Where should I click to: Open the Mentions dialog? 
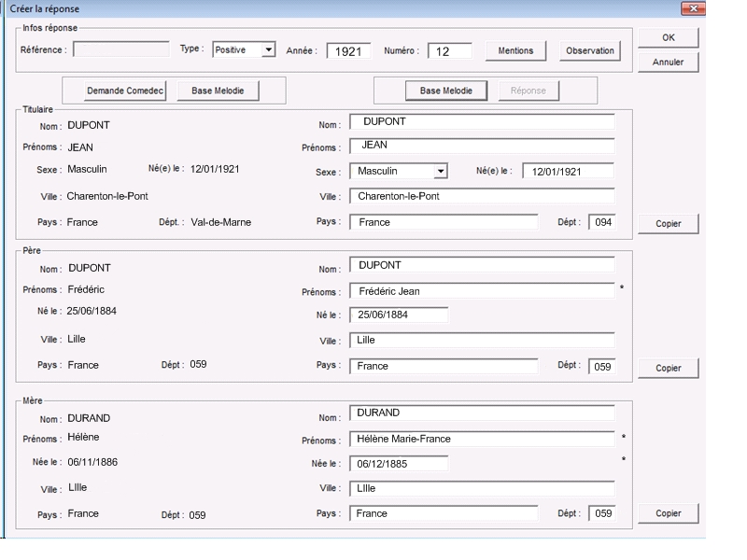coord(516,51)
